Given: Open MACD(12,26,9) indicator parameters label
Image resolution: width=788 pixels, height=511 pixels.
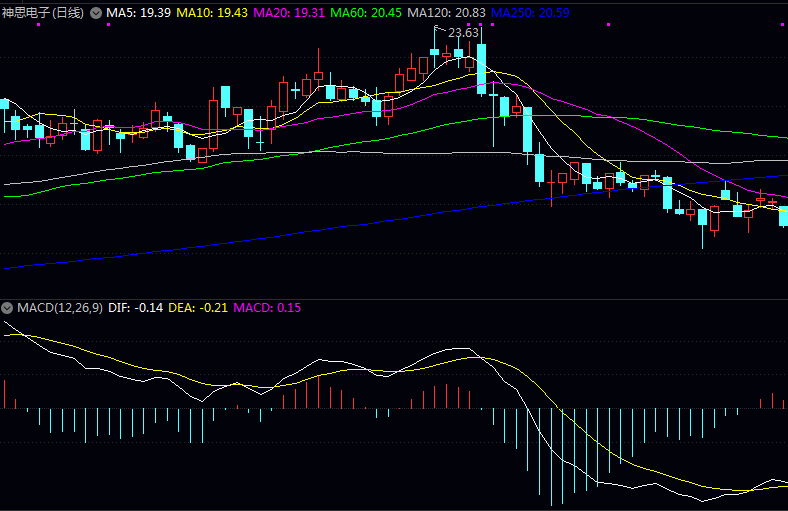Looking at the screenshot, I should 58,307.
